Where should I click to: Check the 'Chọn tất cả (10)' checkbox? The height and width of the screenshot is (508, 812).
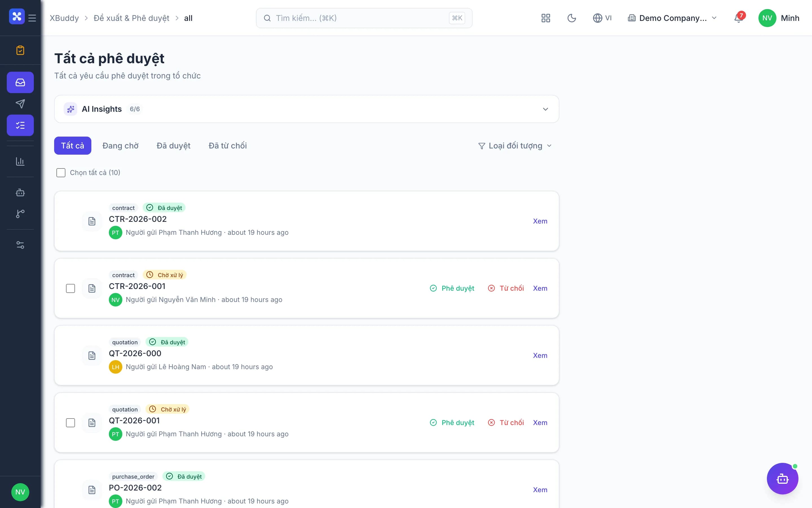click(x=61, y=173)
